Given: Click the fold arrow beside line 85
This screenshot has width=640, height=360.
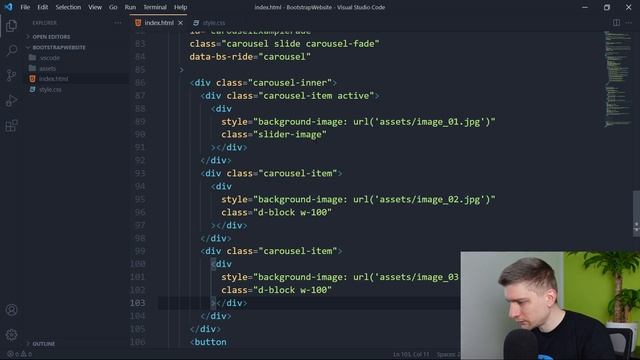Looking at the screenshot, I should pyautogui.click(x=182, y=70).
